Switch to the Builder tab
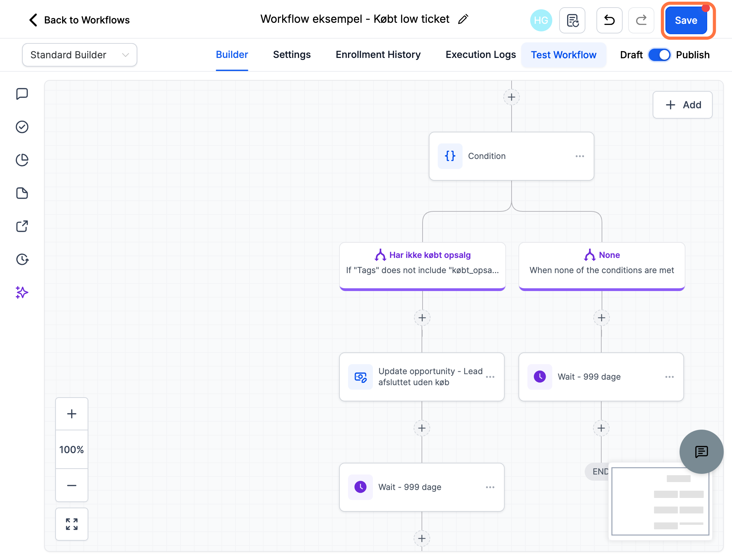732x560 pixels. (x=232, y=54)
